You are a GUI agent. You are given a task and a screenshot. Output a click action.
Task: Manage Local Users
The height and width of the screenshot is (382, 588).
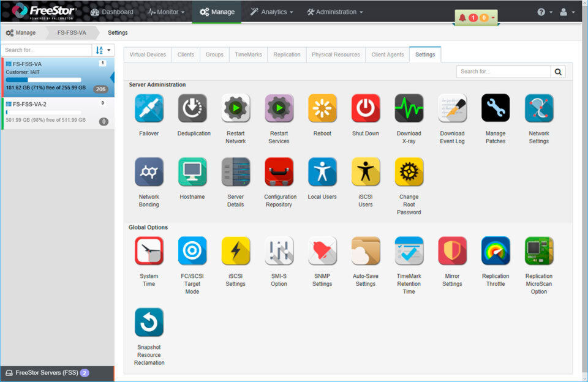(x=322, y=171)
